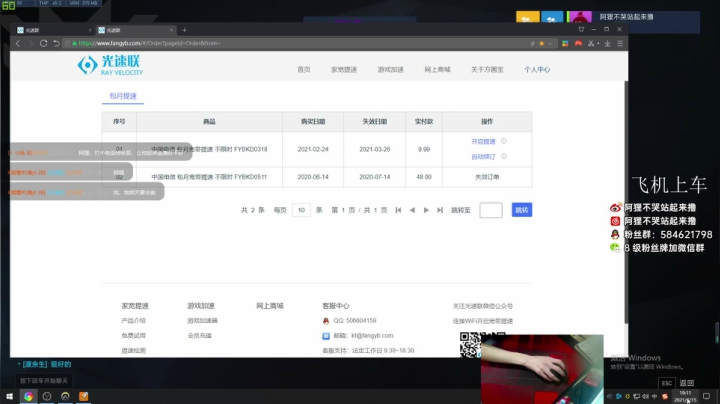Go to first page pagination icon

click(x=398, y=210)
